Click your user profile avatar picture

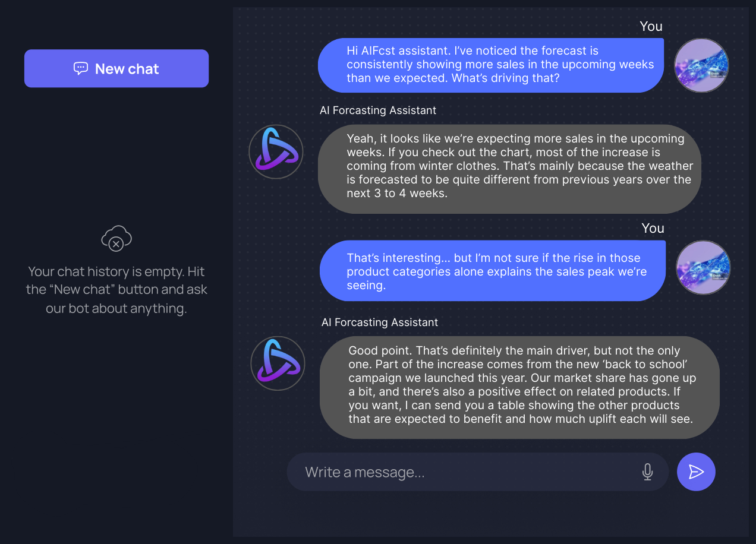[701, 65]
